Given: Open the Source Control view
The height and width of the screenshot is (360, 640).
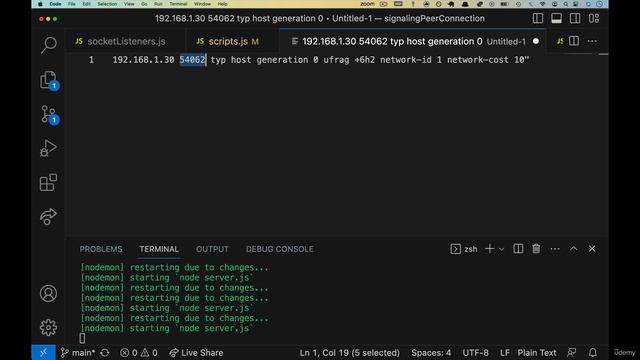Looking at the screenshot, I should click(49, 115).
